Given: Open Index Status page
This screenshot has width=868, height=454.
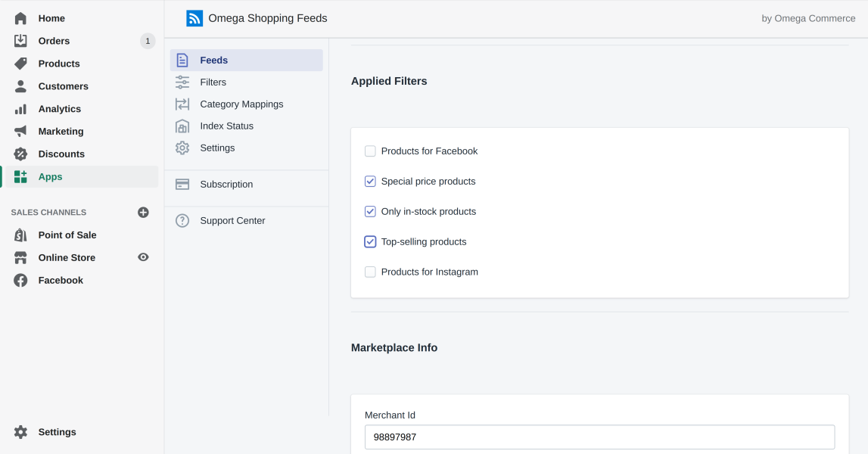Looking at the screenshot, I should 226,126.
